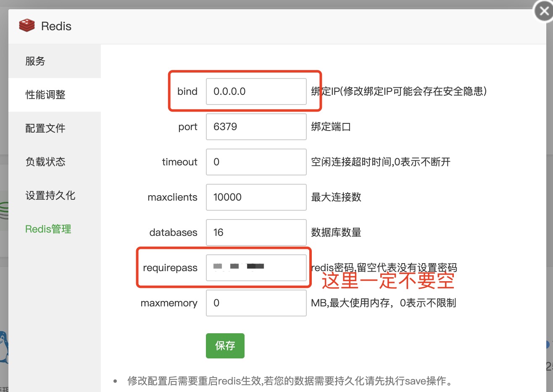Select the 性能调整 sidebar tab
The image size is (553, 392).
55,95
